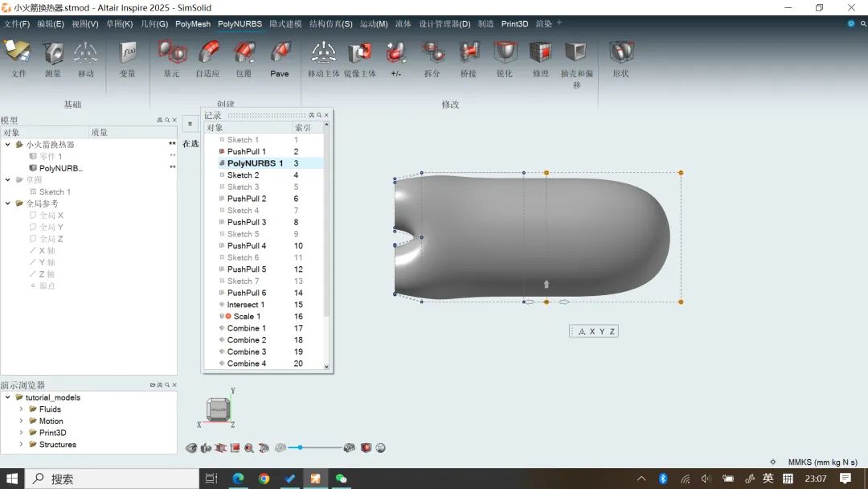Open the 测量 (Measure) tool
Screen dimensions: 868x489
[53, 54]
